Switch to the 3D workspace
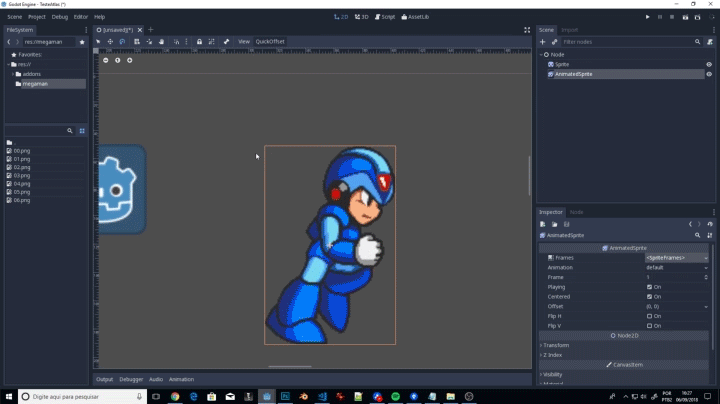The image size is (720, 404). 361,17
